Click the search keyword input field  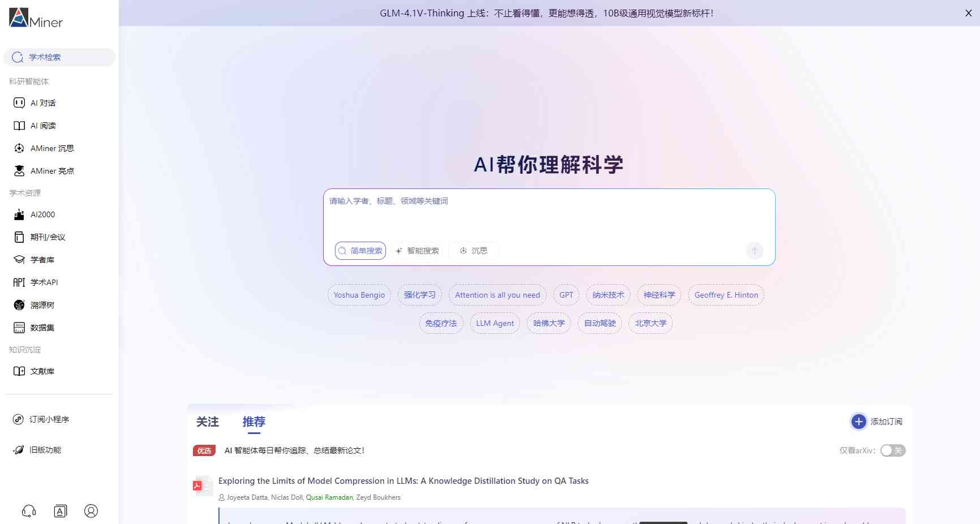[549, 215]
